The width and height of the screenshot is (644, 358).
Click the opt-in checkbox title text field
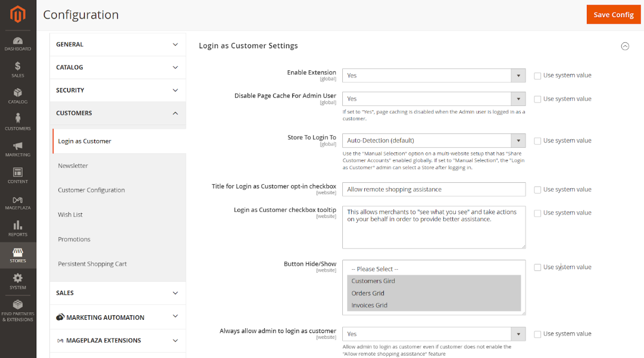tap(433, 189)
